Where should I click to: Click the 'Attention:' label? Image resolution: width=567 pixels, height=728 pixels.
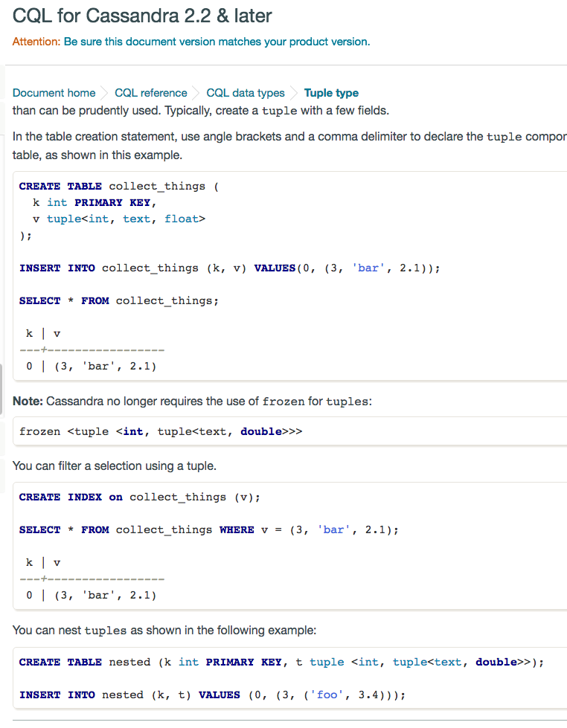36,42
